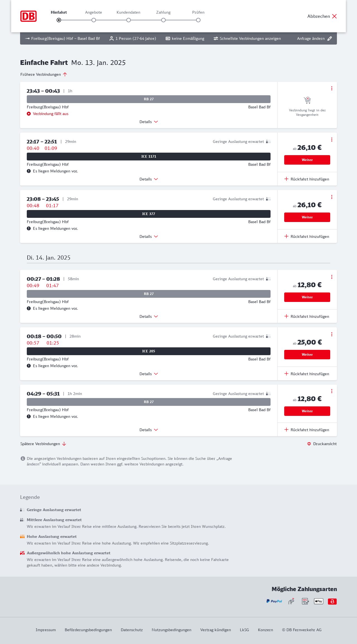
Task: Click the DB logo
Action: pos(28,16)
